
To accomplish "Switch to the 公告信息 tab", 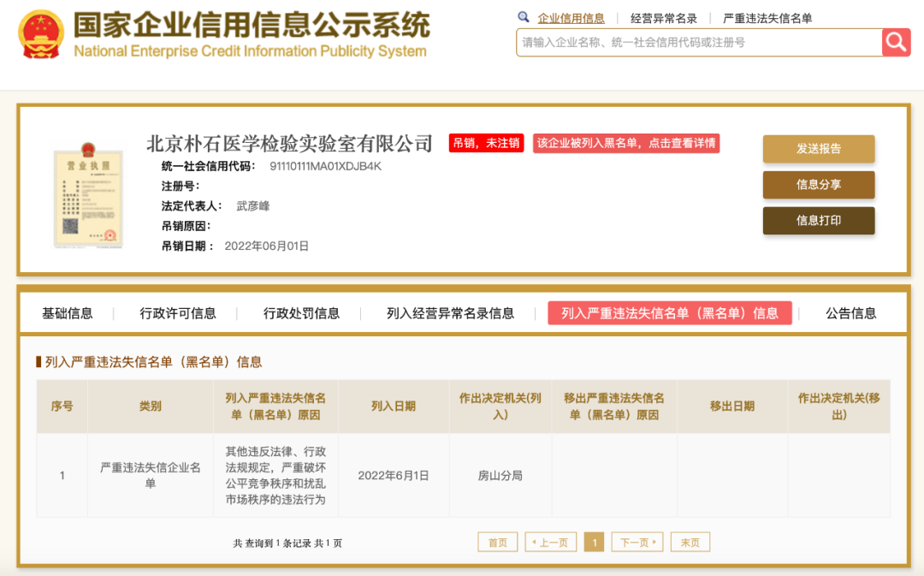I will [850, 313].
